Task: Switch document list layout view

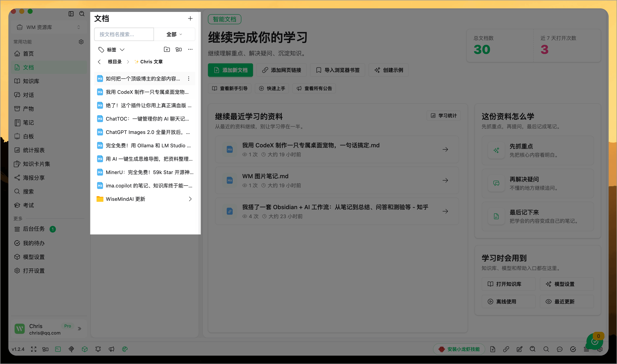Action: [x=178, y=50]
